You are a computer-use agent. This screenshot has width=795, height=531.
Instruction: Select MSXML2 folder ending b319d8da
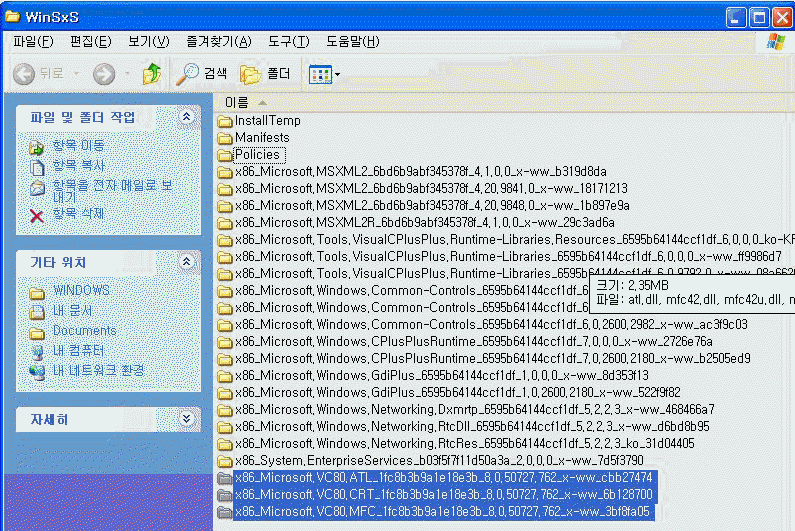point(421,171)
